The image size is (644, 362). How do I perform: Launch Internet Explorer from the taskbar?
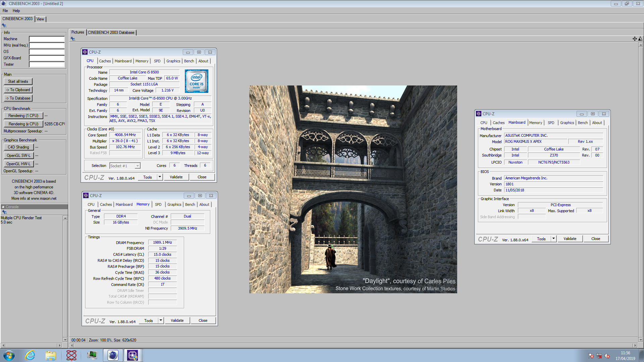pos(30,355)
